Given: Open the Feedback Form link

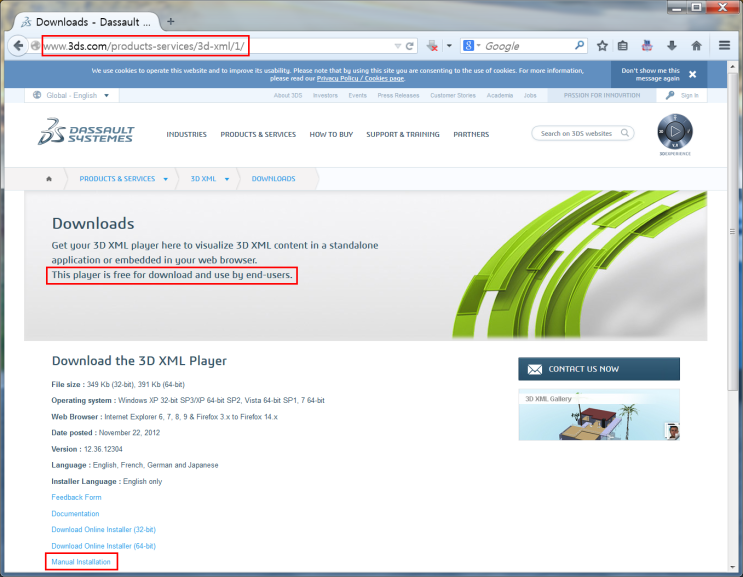Looking at the screenshot, I should [76, 497].
